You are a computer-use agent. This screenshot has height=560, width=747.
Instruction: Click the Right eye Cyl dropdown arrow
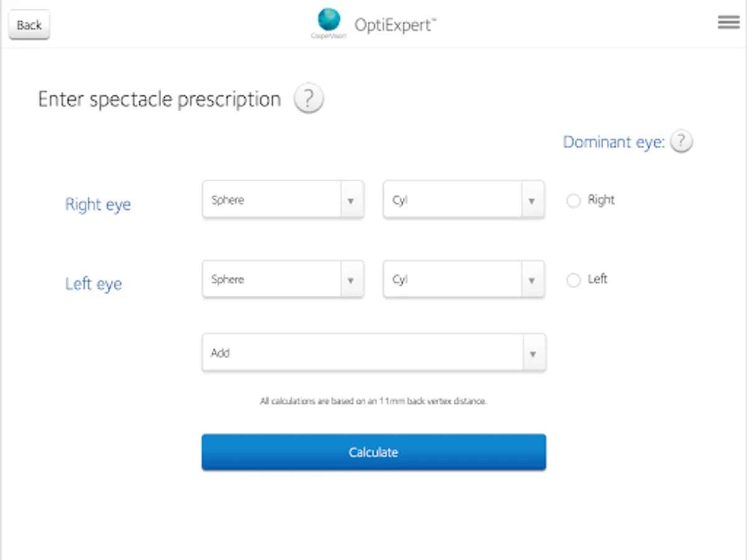(532, 200)
